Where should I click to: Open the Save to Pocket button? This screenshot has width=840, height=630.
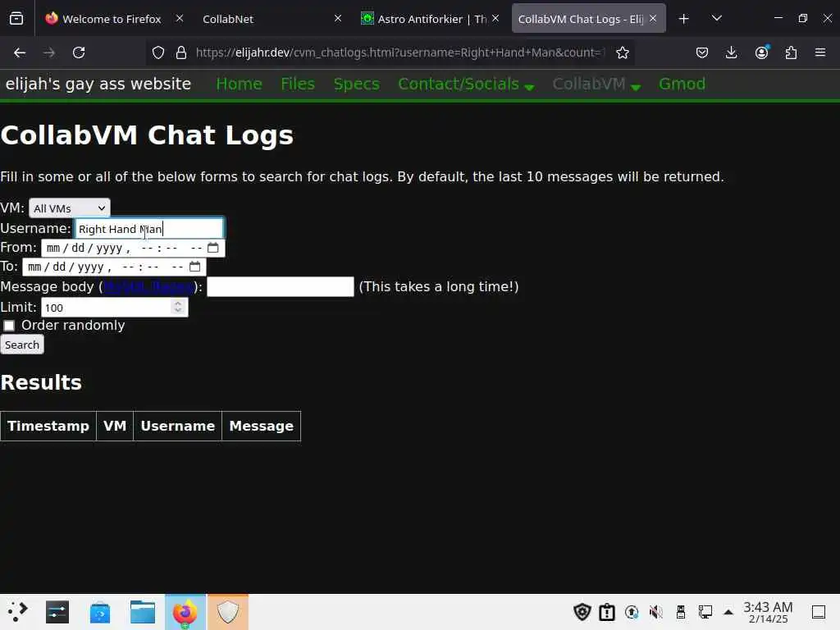[x=702, y=52]
